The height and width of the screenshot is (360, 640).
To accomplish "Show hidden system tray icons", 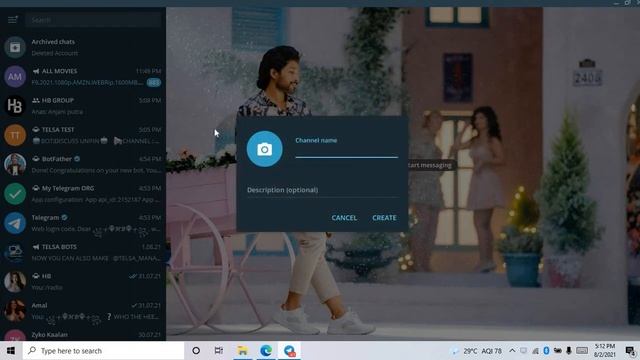I will click(512, 351).
